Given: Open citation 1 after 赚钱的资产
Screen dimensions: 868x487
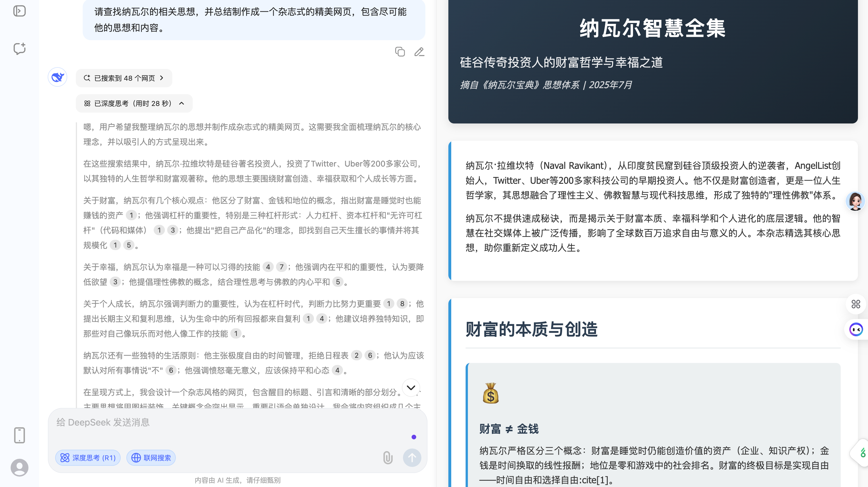Looking at the screenshot, I should click(132, 215).
